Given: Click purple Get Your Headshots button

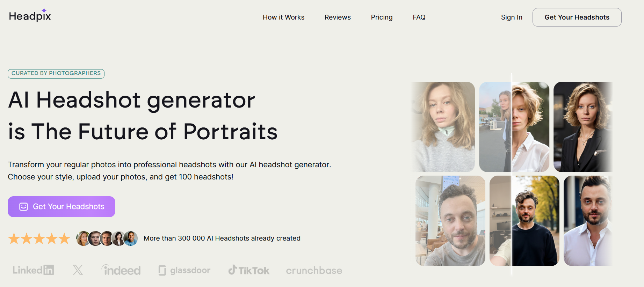Looking at the screenshot, I should click(x=61, y=207).
